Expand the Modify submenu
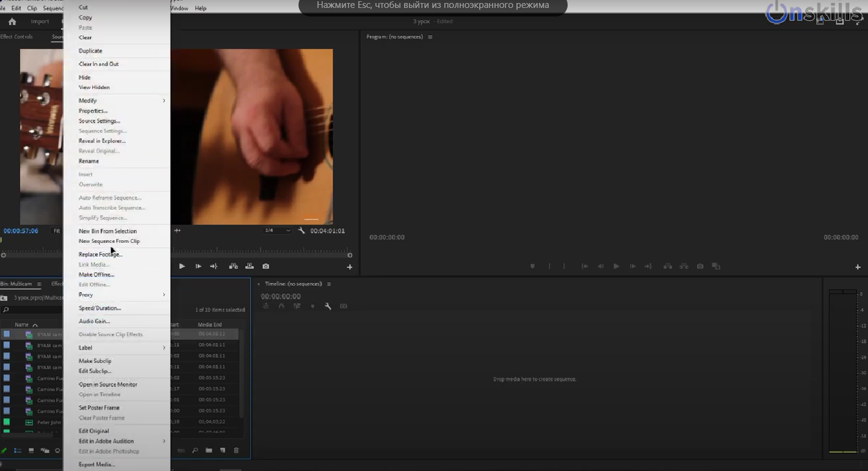This screenshot has width=868, height=471. coord(117,101)
